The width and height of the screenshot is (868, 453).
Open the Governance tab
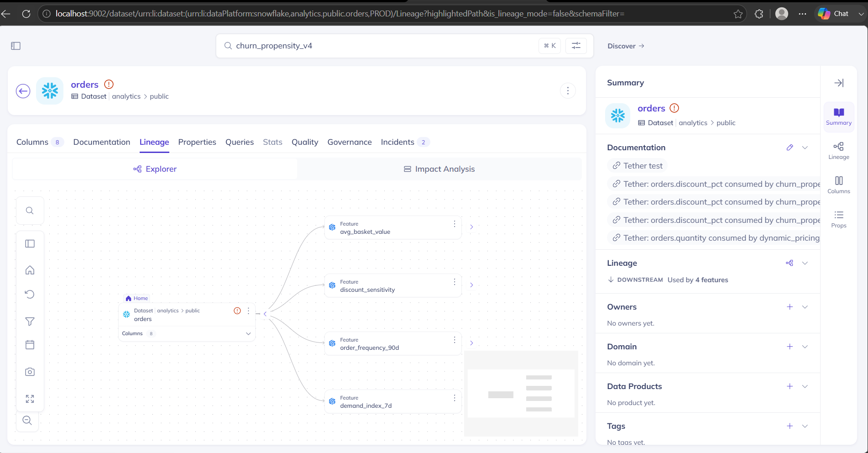pyautogui.click(x=350, y=142)
